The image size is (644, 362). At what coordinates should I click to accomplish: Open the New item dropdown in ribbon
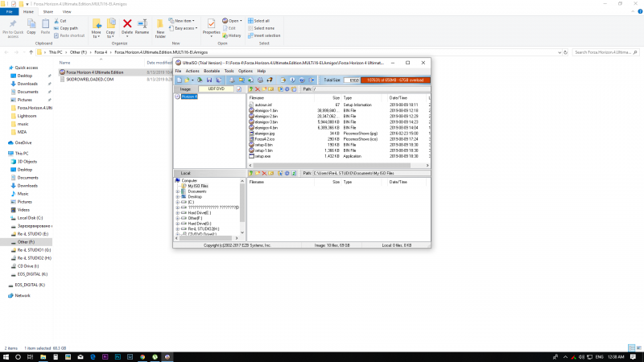click(x=183, y=21)
